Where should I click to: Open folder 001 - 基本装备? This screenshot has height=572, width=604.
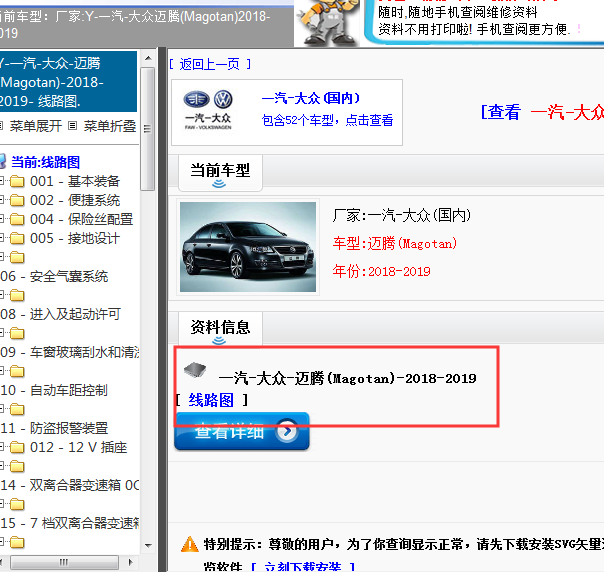pos(75,181)
